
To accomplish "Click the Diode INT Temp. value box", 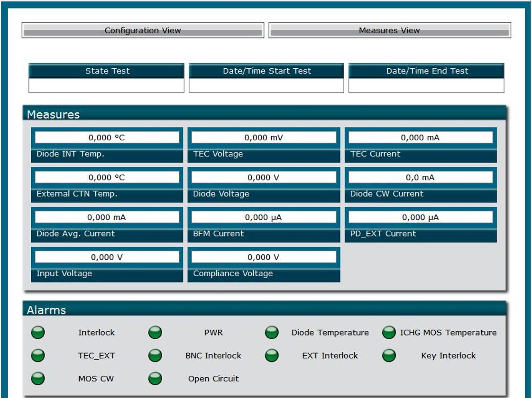I will pyautogui.click(x=107, y=138).
